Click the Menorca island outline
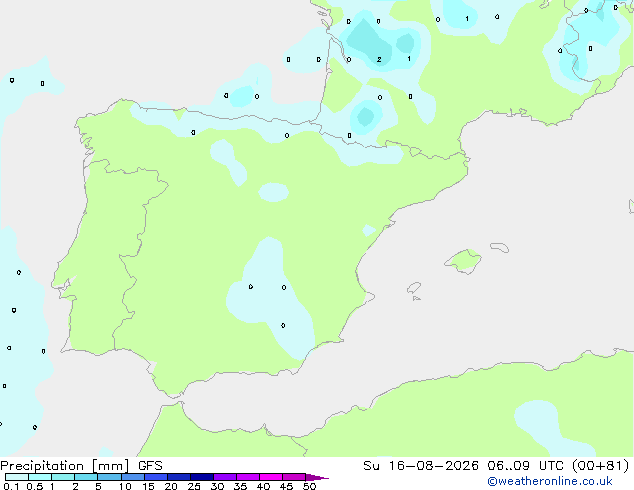 click(500, 247)
